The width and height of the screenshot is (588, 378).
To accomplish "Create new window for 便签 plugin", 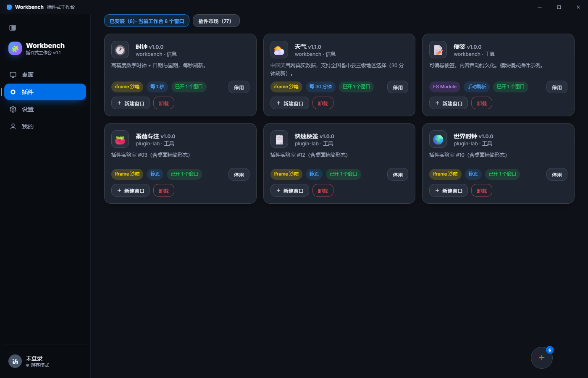I will coord(449,103).
